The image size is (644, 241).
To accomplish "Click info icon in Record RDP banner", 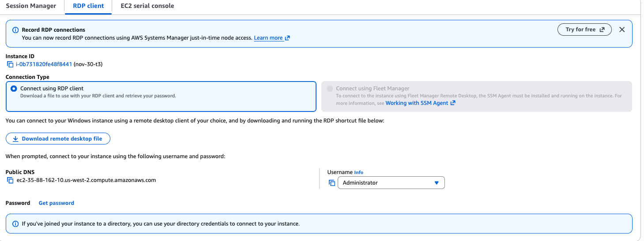I will coord(15,30).
